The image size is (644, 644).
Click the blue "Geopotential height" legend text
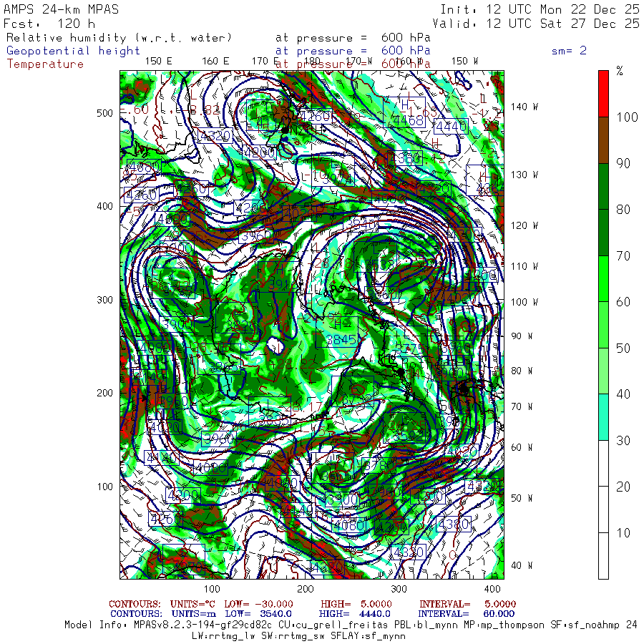pos(74,51)
